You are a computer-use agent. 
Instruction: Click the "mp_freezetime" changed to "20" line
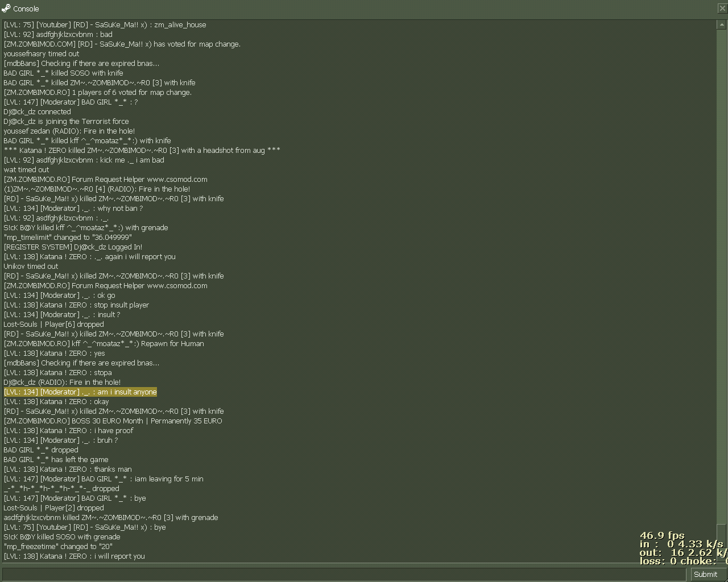coord(58,547)
